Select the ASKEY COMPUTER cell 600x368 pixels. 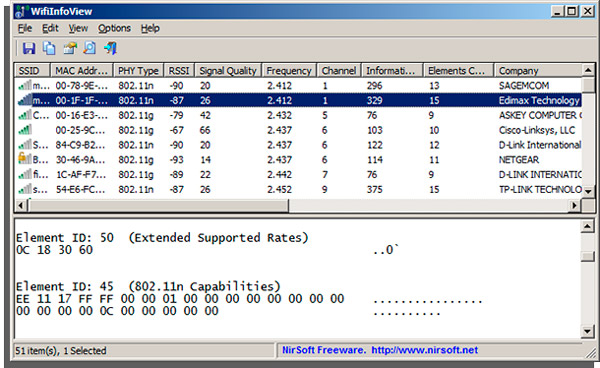tap(540, 115)
